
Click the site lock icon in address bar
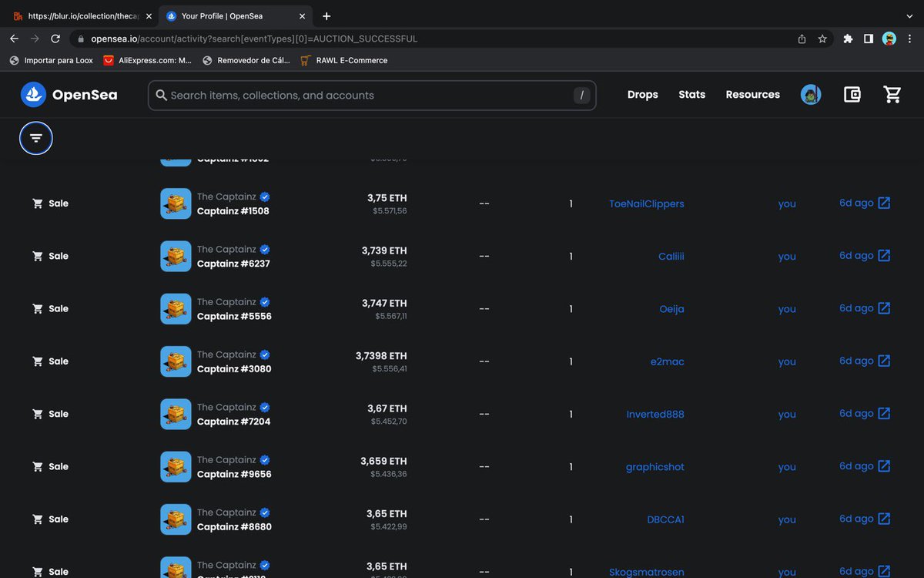tap(81, 39)
